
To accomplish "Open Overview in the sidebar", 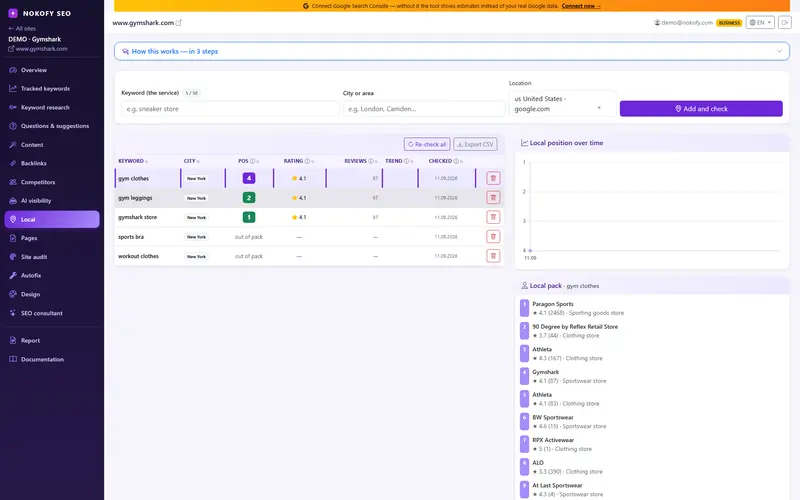I will [x=52, y=70].
